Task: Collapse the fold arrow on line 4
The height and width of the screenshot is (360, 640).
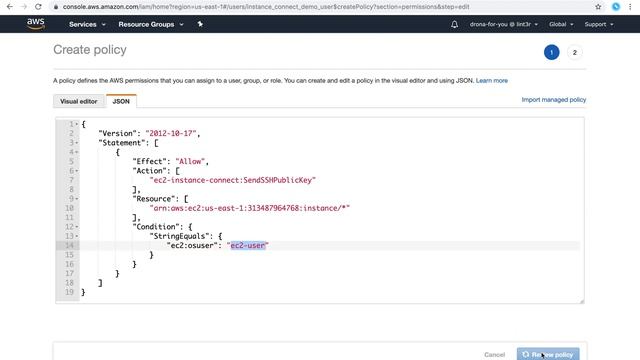Action: coord(77,152)
